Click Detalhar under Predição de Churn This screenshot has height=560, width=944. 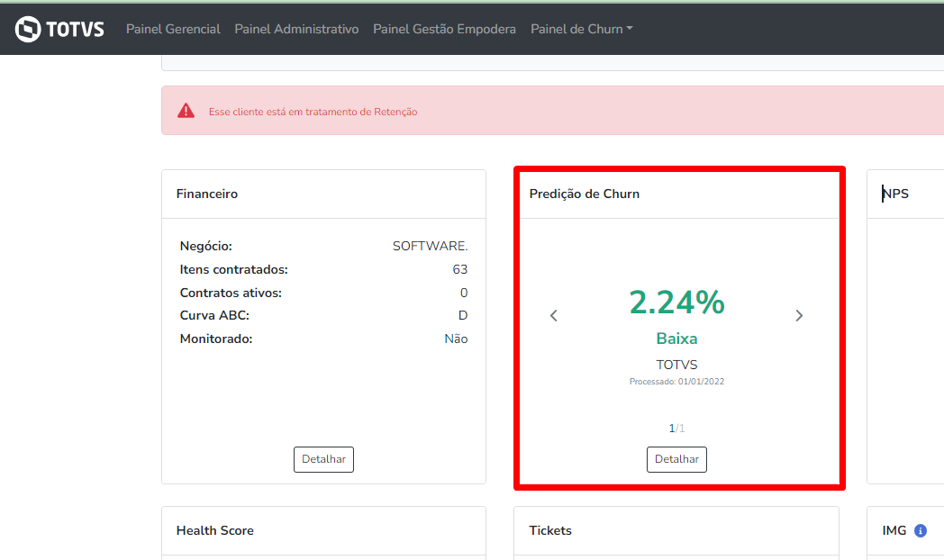676,459
